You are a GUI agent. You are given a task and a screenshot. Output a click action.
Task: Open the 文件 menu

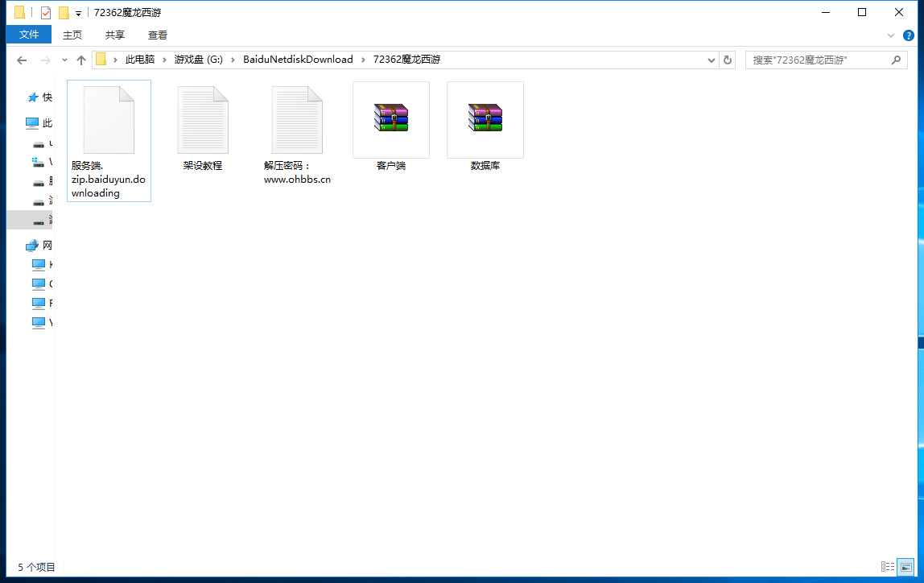29,35
